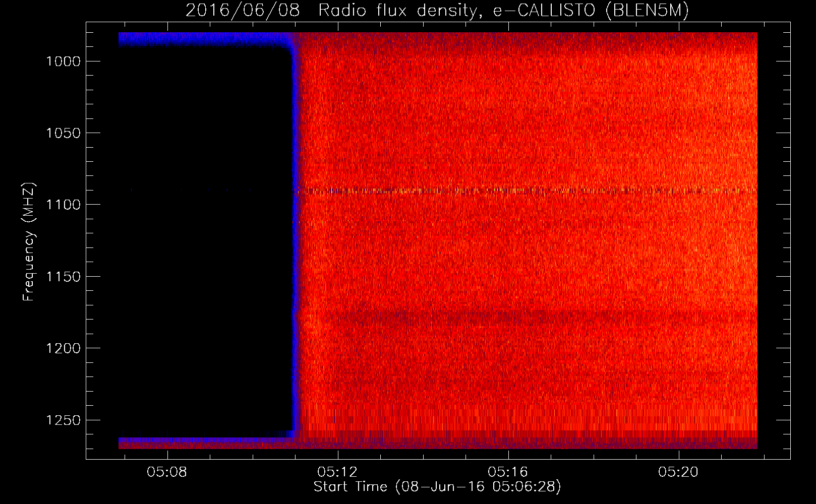Click the 1000 frequency tick label
This screenshot has height=504, width=816.
[63, 61]
